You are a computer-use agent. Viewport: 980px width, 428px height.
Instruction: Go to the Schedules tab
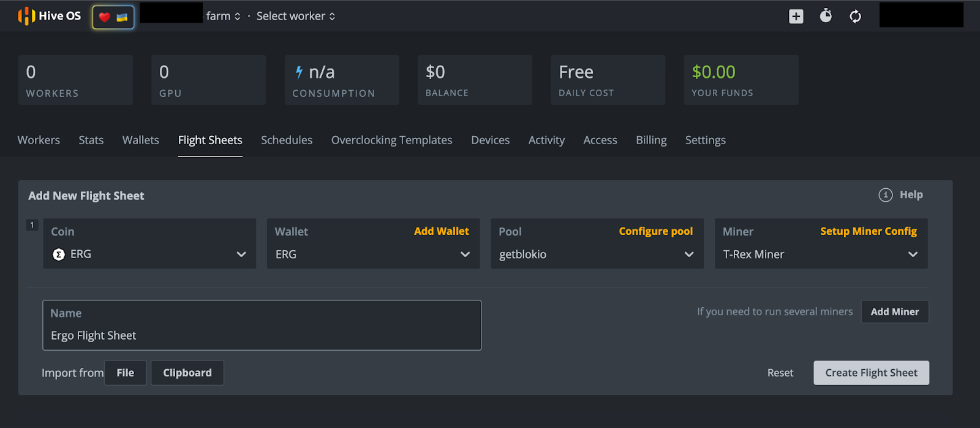pyautogui.click(x=287, y=140)
